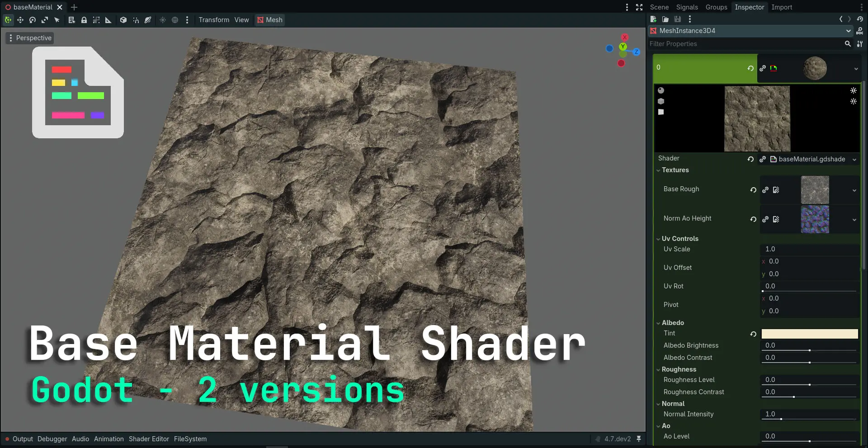Select the Move mode tool in toolbar
The height and width of the screenshot is (448, 868).
point(20,20)
